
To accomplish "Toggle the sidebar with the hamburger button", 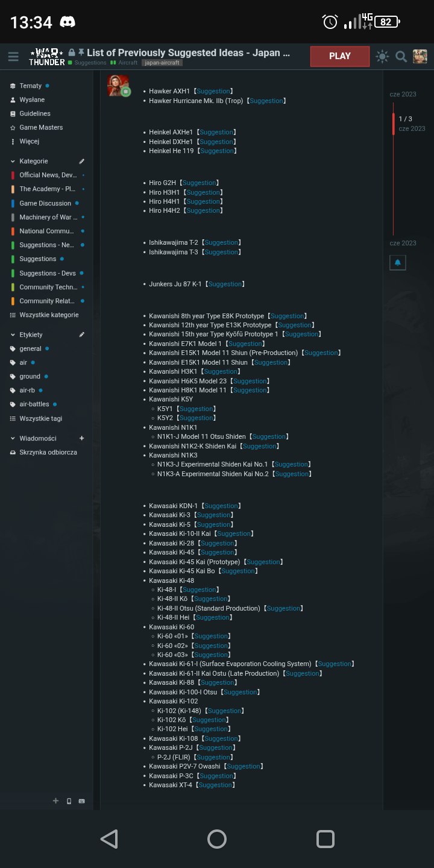I will [13, 57].
